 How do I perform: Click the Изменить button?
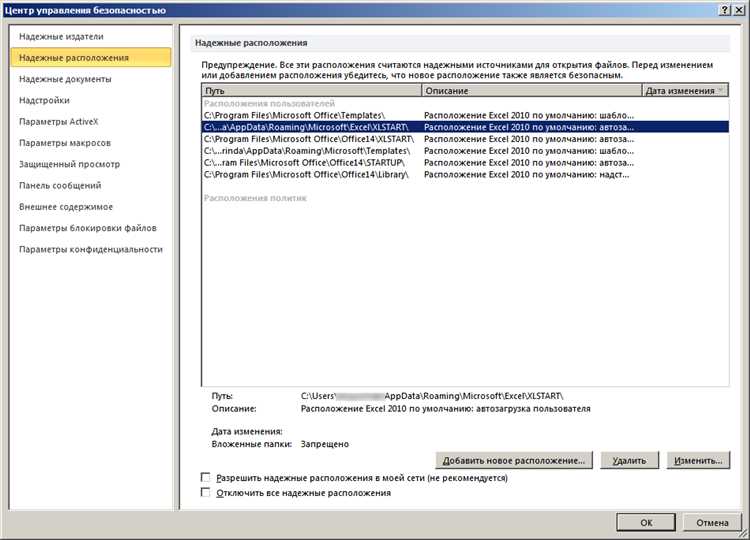click(698, 461)
